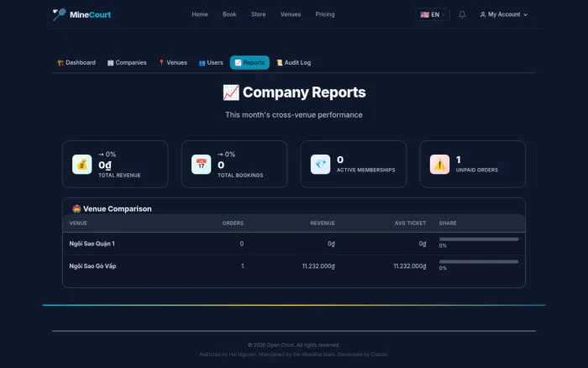Click the AVG TICKET column header

[410, 223]
